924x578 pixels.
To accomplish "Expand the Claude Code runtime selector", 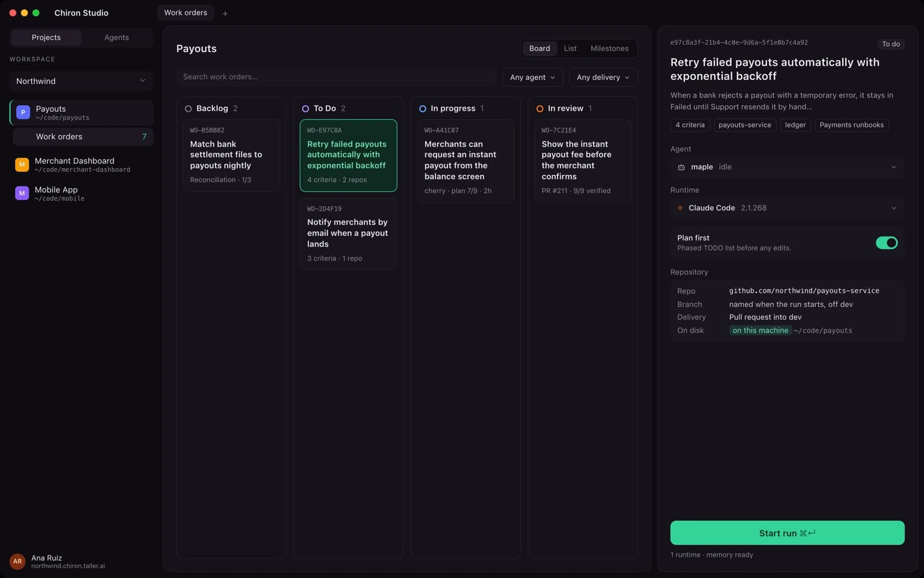I will point(787,208).
